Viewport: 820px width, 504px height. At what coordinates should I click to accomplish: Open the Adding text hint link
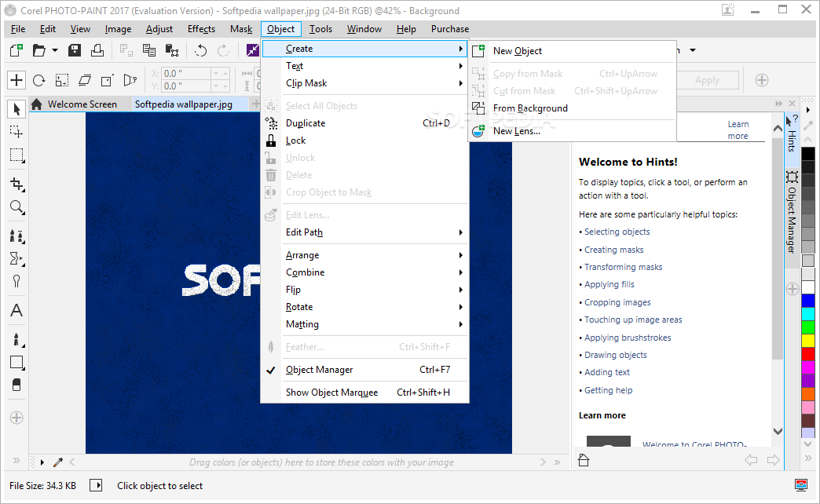[607, 372]
